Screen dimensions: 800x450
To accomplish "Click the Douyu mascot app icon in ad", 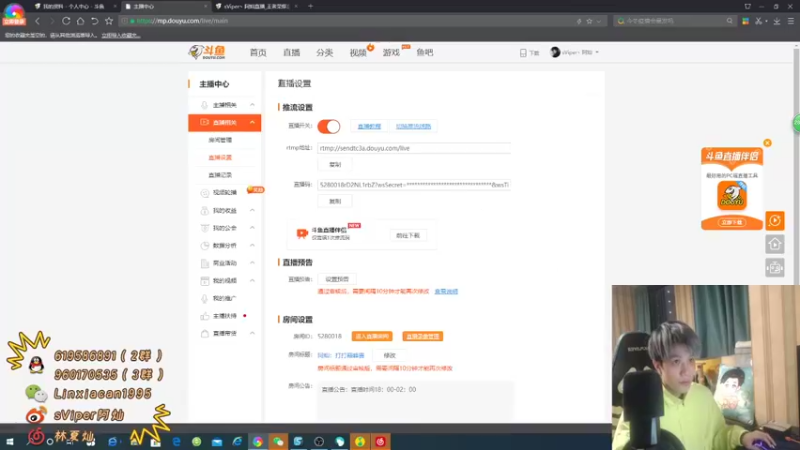I will [732, 196].
